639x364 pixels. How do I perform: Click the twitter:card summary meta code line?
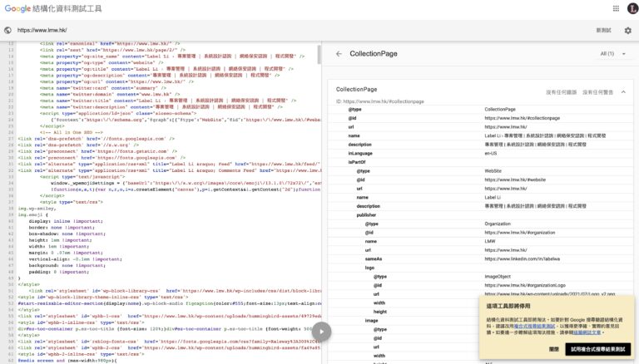click(x=103, y=88)
